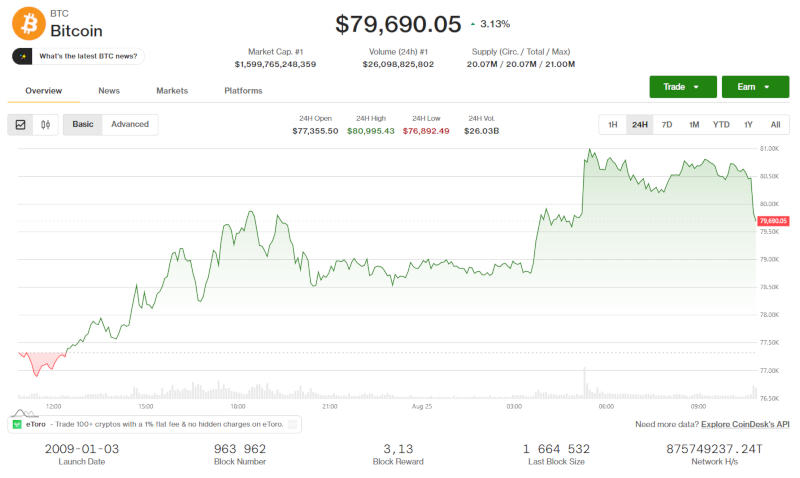Viewport: 800px width, 478px height.
Task: Set chart range to 1Y
Action: point(748,124)
